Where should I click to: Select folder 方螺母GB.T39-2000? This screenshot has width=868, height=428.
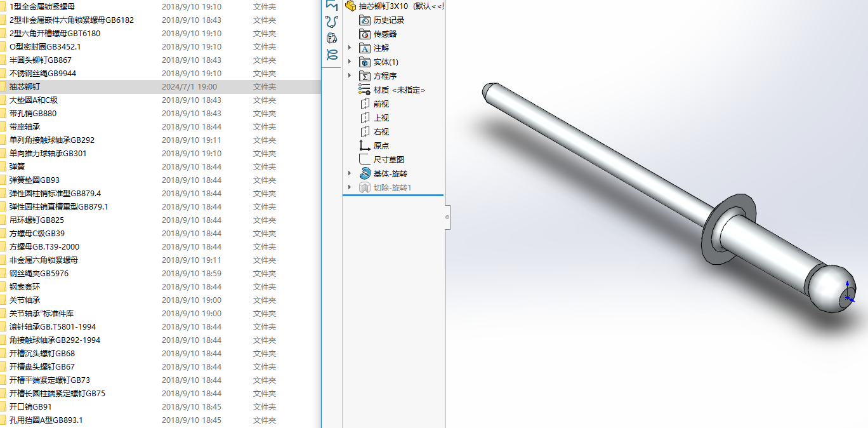(x=44, y=247)
